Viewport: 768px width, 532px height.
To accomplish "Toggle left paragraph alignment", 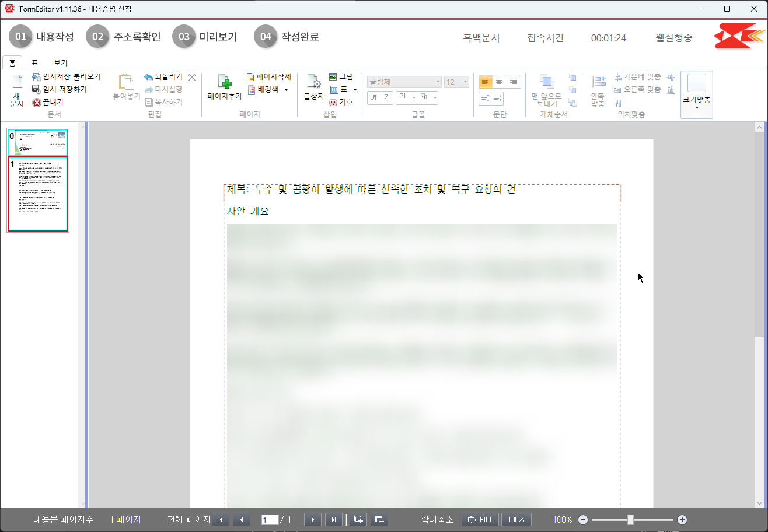I will [x=486, y=82].
